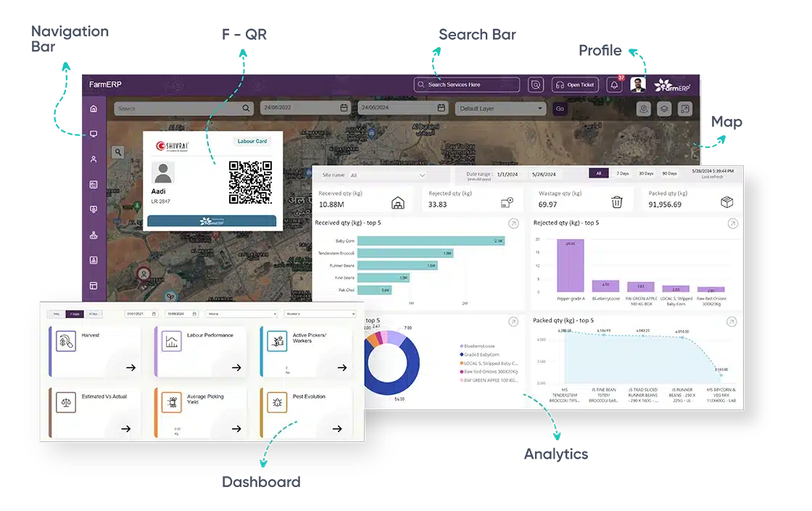The height and width of the screenshot is (511, 812).
Task: Click the Graded BabyCorn legend entry
Action: (480, 354)
